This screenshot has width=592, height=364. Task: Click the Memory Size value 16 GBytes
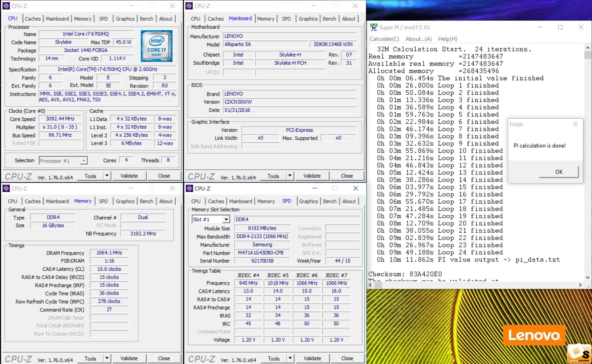coord(53,225)
